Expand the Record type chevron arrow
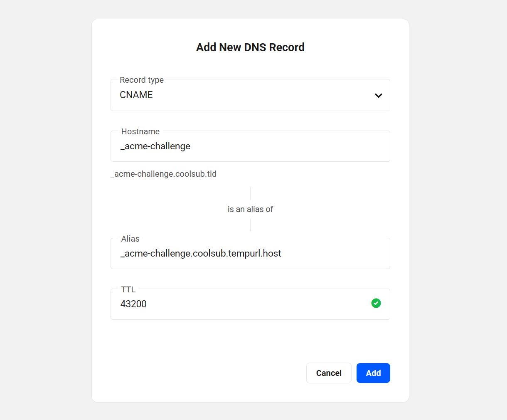The width and height of the screenshot is (507, 420). (x=378, y=95)
